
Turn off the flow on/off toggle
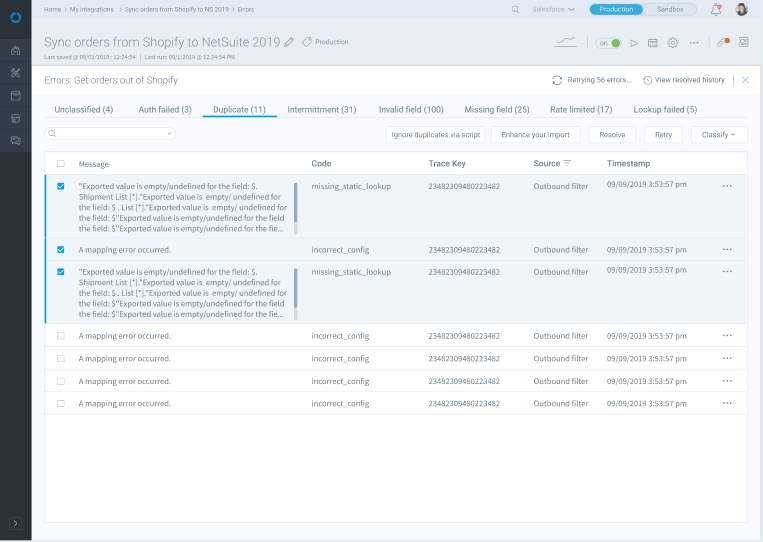click(x=608, y=43)
